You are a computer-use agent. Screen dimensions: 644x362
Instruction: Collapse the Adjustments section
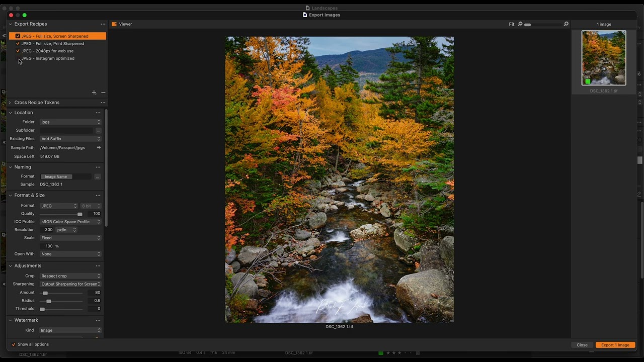coord(10,265)
